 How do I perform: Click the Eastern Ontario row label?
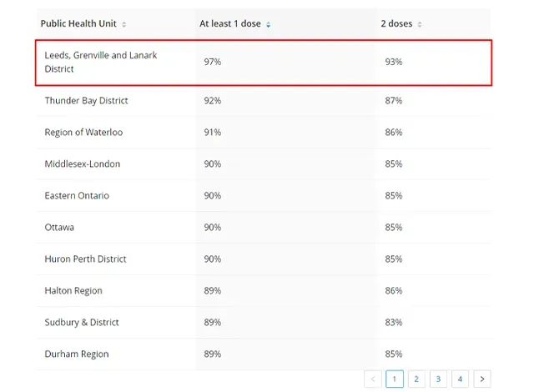pos(77,196)
